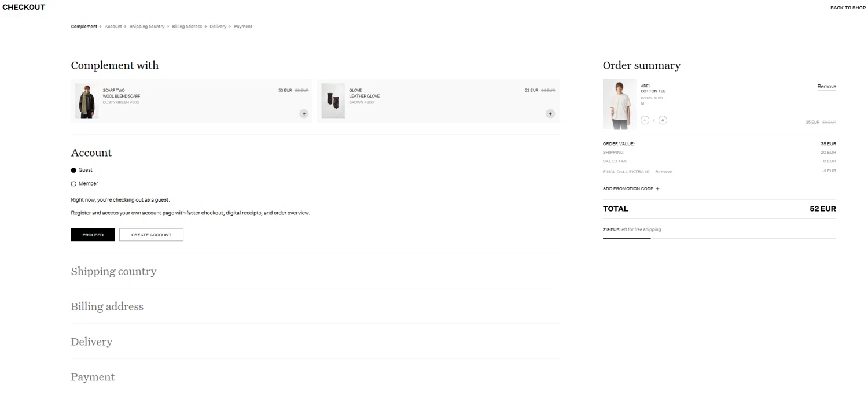Decrease Abel Cotton Tee quantity
Image resolution: width=868 pixels, height=411 pixels.
pos(645,120)
